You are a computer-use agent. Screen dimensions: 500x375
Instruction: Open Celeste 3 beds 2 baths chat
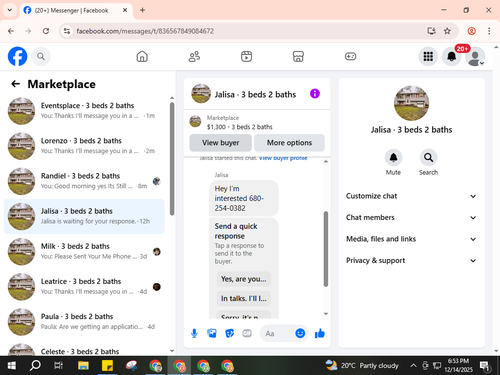click(x=84, y=349)
